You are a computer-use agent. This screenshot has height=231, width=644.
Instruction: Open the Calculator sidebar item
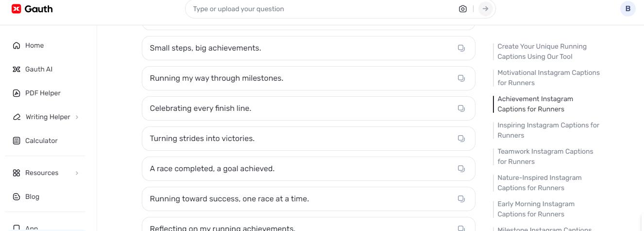coord(41,141)
